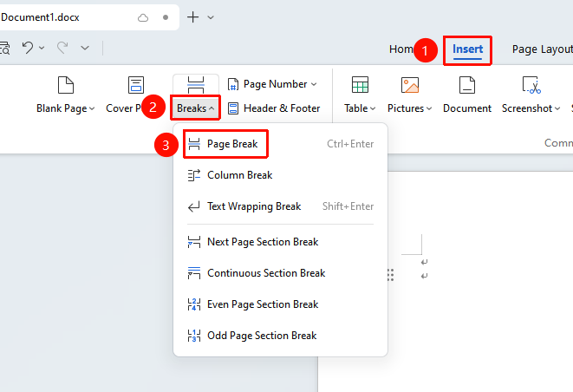
Task: Choose Odd Page Section Break
Action: tap(280, 336)
